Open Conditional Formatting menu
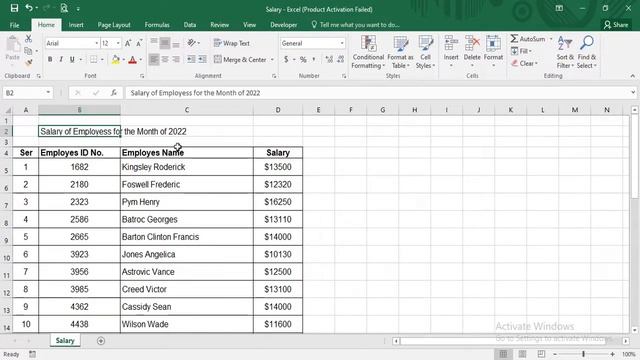 tap(368, 52)
